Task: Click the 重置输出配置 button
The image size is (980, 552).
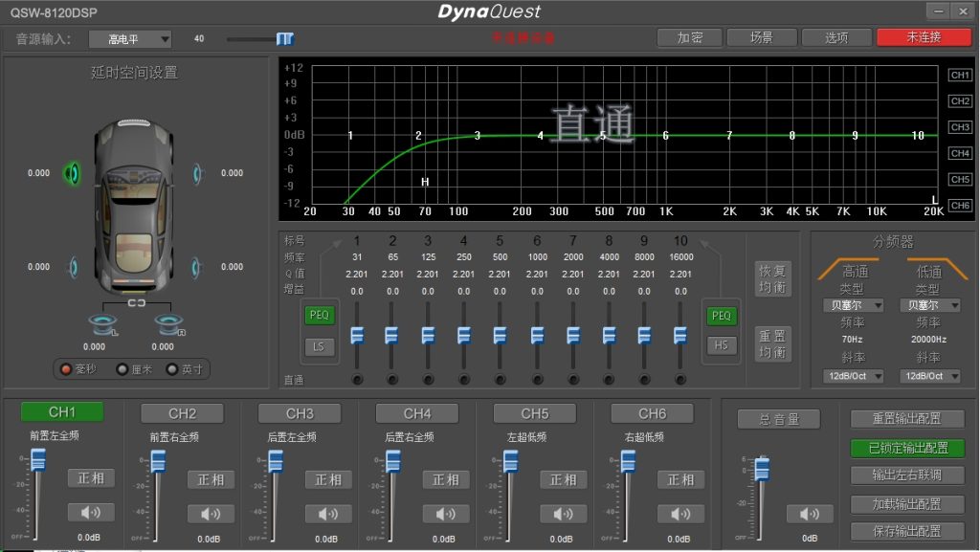Action: [x=907, y=418]
